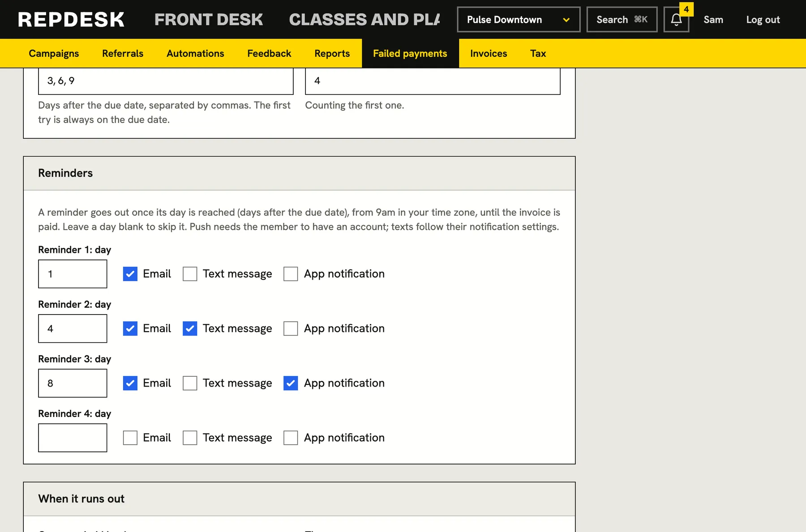Screen dimensions: 806x532
Task: Check App notification for Reminder 1
Action: pos(291,274)
